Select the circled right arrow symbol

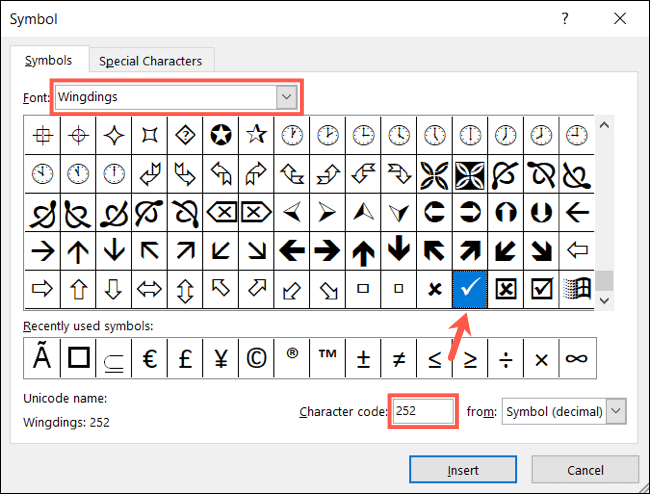[x=470, y=212]
